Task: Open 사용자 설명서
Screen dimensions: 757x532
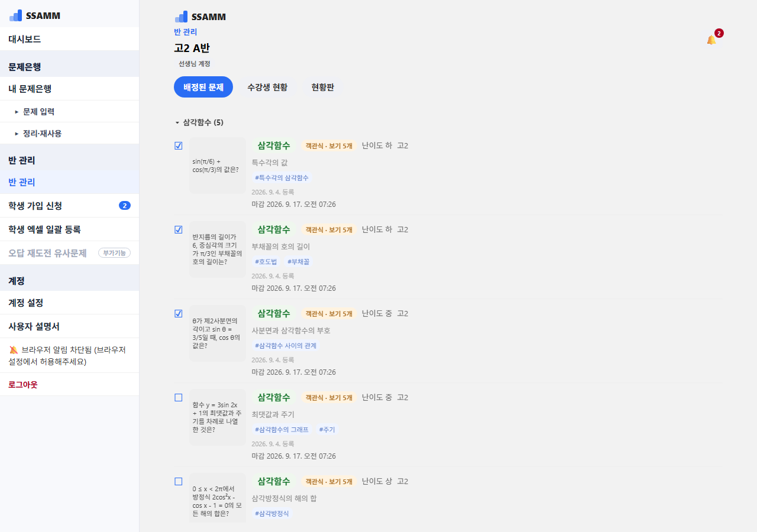Action: point(69,326)
